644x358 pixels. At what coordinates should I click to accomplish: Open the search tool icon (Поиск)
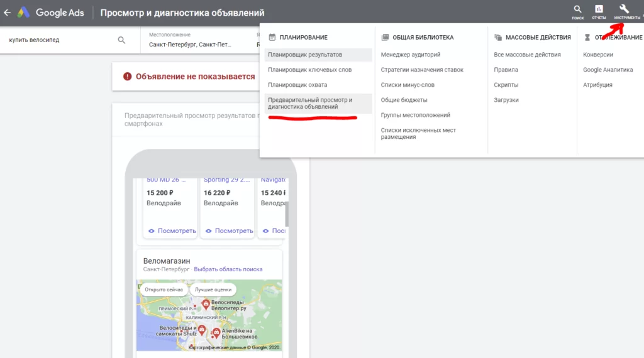point(577,9)
